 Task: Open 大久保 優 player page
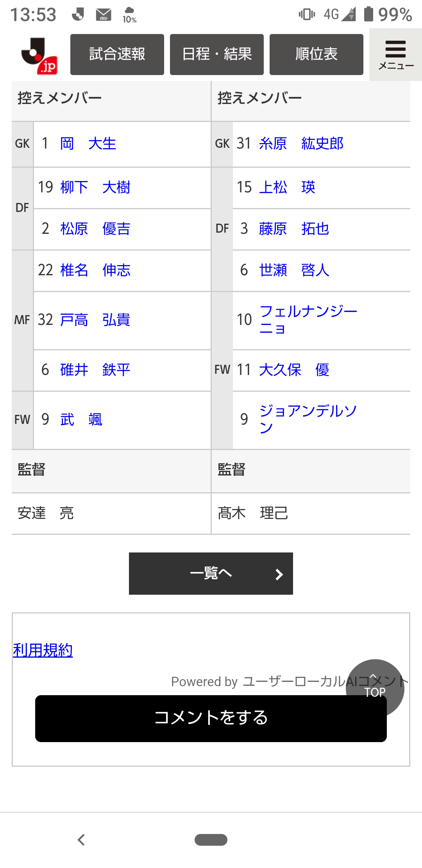pyautogui.click(x=294, y=370)
